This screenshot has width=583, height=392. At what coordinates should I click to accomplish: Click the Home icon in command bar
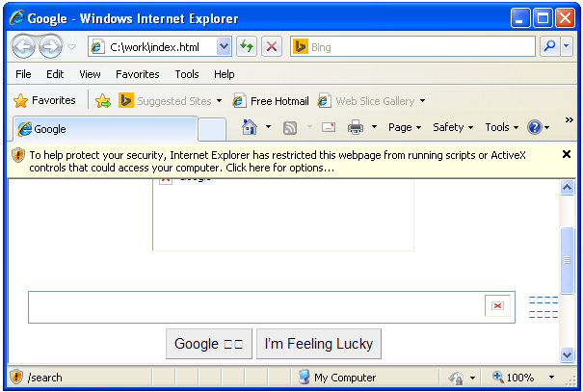pos(250,127)
